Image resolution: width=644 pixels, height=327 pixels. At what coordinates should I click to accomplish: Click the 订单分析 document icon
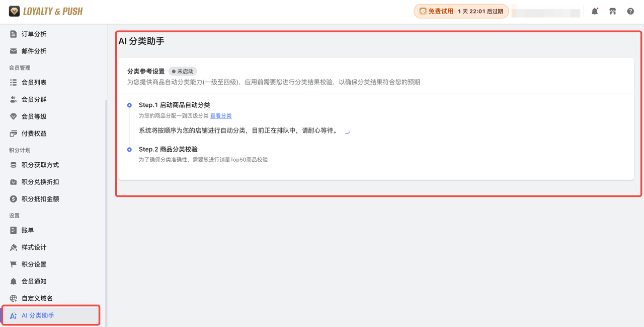[14, 34]
